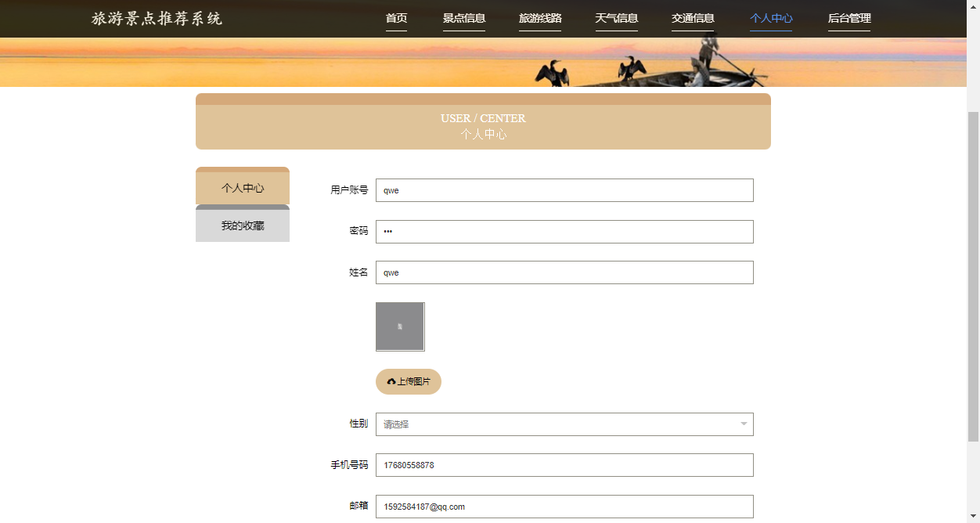This screenshot has height=523, width=980.
Task: Switch to the 我的收藏 sidebar tab
Action: click(x=243, y=224)
